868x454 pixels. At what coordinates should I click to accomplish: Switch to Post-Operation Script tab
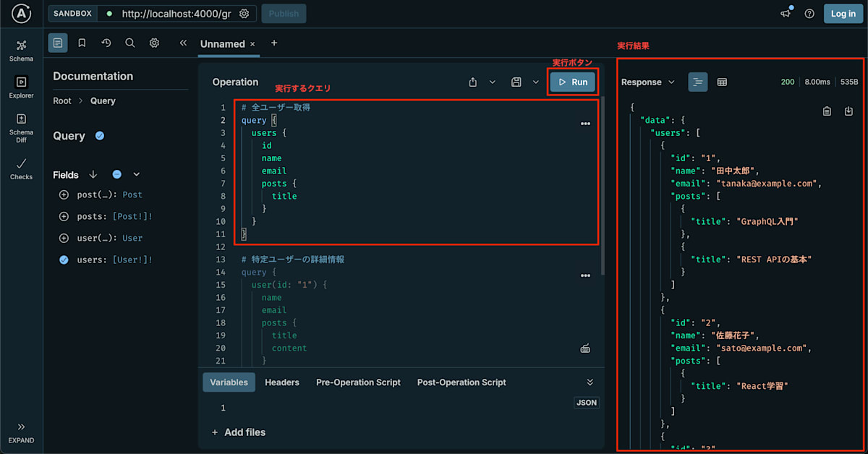click(461, 382)
